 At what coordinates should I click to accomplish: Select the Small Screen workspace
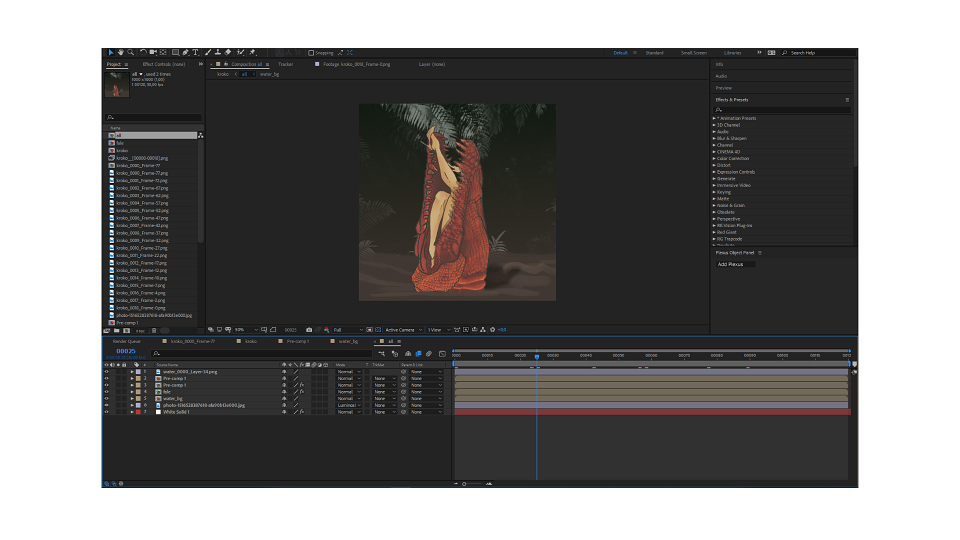(x=694, y=53)
